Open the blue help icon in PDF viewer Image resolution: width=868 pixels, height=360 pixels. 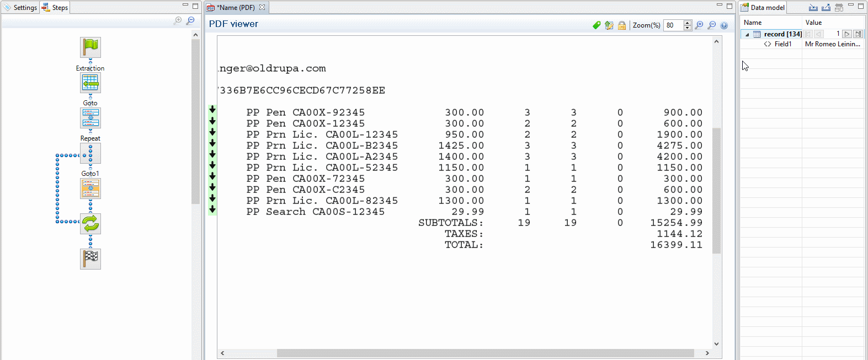724,25
